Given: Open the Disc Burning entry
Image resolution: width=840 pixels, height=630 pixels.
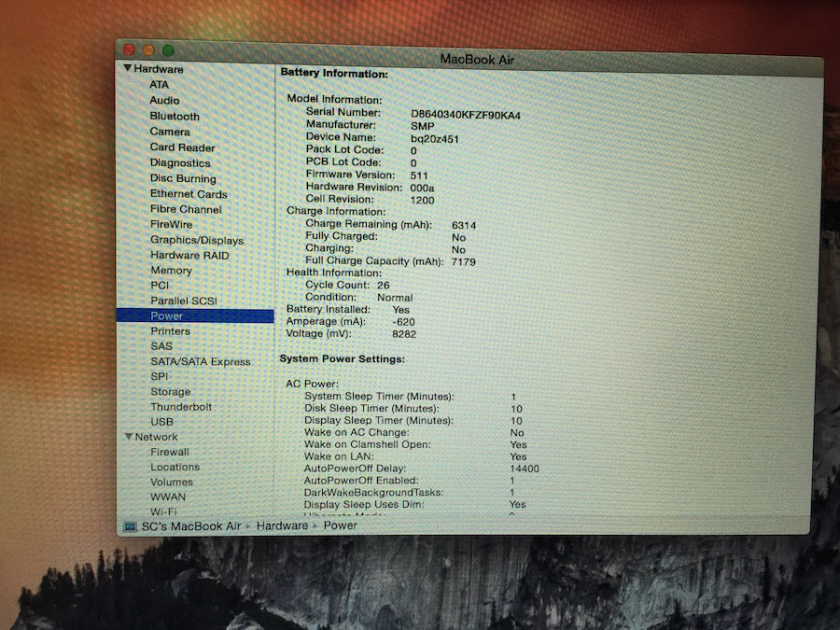Looking at the screenshot, I should (183, 178).
